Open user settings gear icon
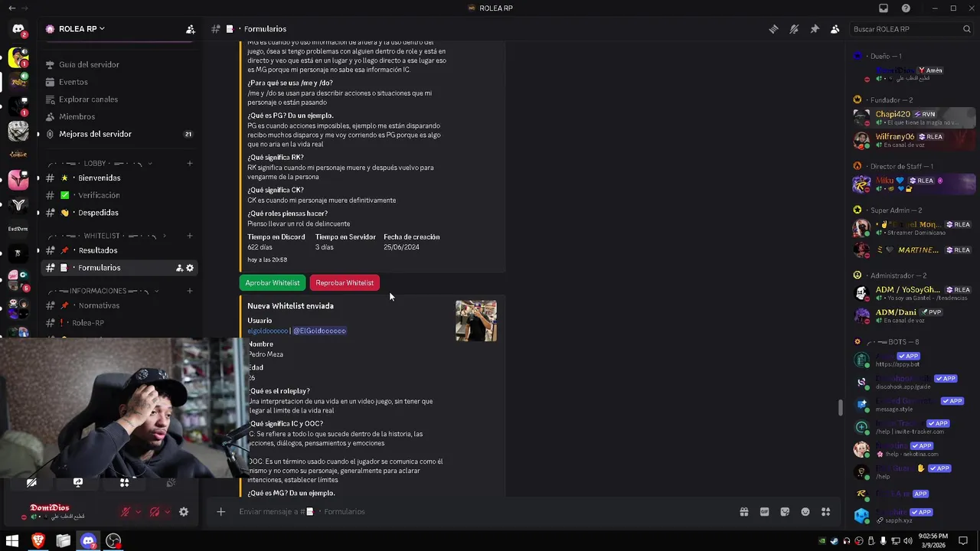 [184, 512]
